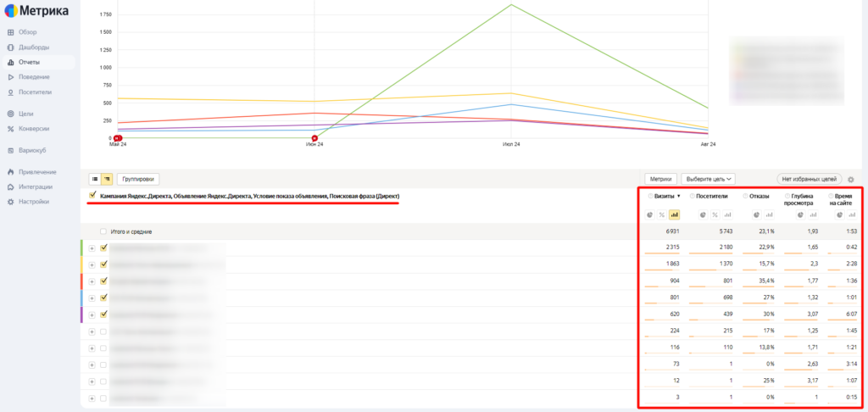Expand the row with 904 visits
This screenshot has width=868, height=412.
click(x=92, y=281)
